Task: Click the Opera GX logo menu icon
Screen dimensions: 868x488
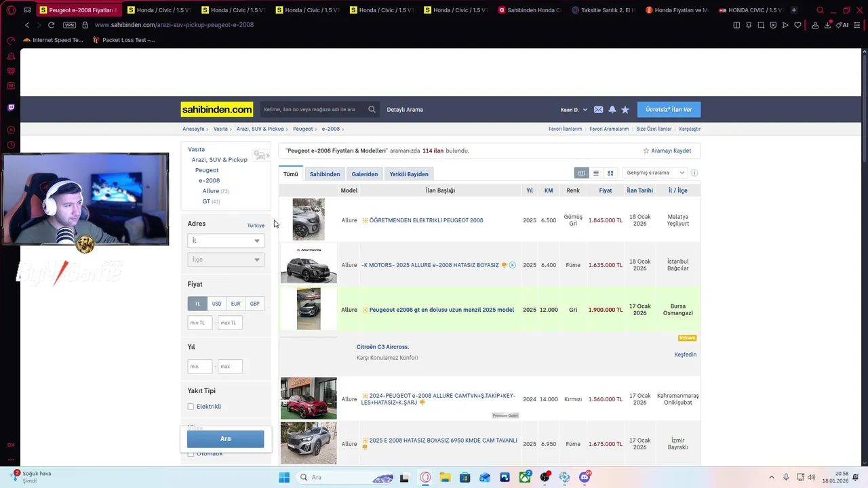Action: (x=11, y=10)
